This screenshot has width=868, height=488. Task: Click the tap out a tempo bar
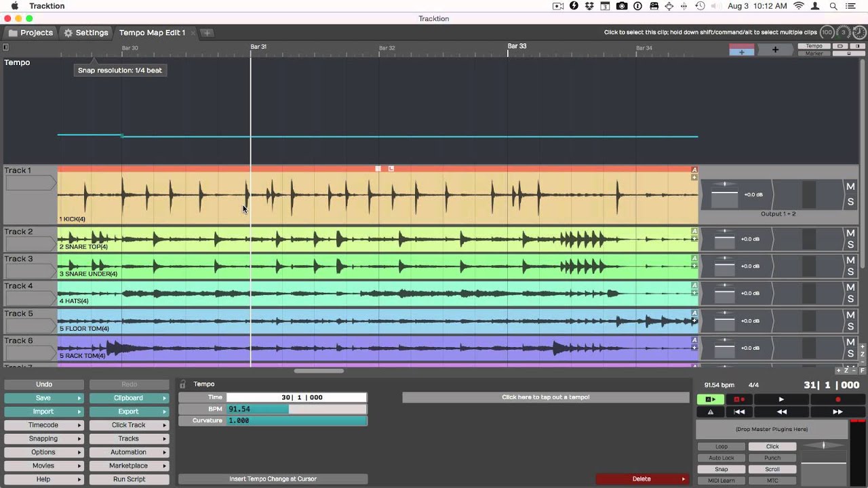coord(545,397)
